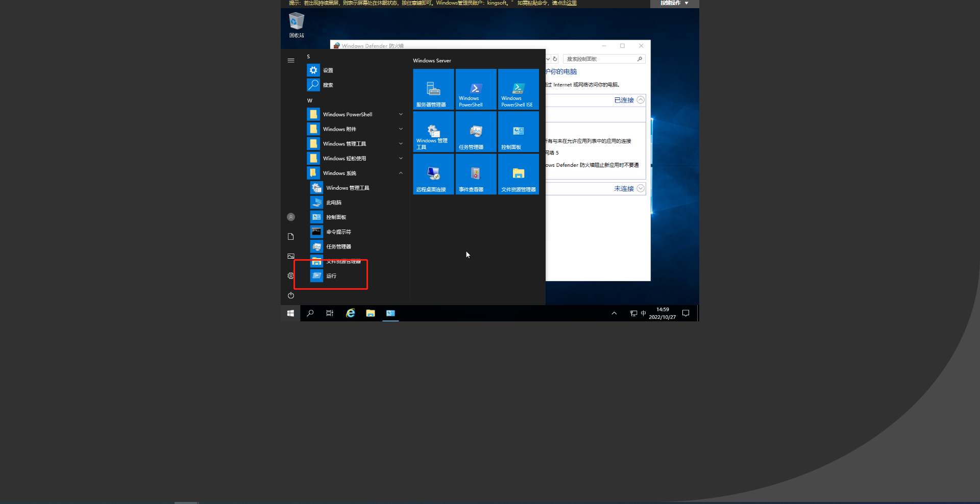Open the 远程桌面连接 tile
Image resolution: width=980 pixels, height=504 pixels.
(433, 174)
